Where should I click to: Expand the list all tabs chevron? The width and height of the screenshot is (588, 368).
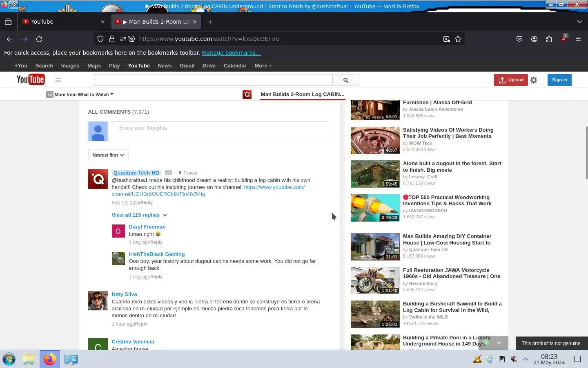580,22
